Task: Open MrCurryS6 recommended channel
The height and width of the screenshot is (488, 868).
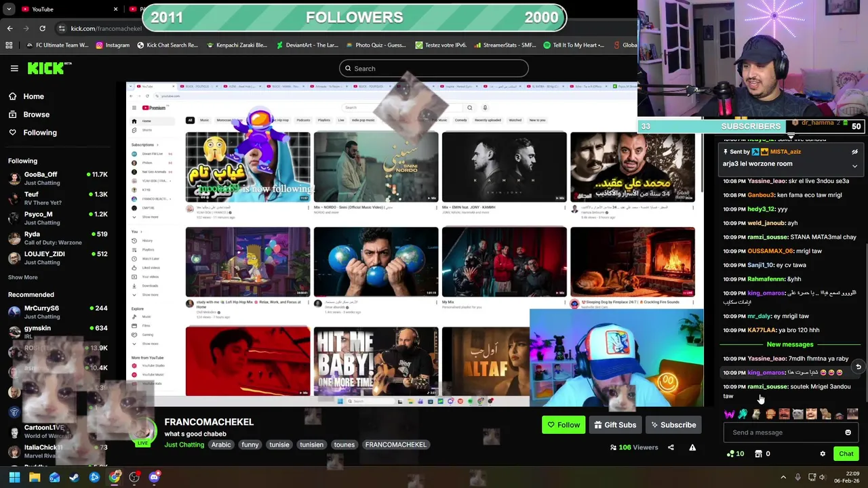Action: (x=58, y=312)
